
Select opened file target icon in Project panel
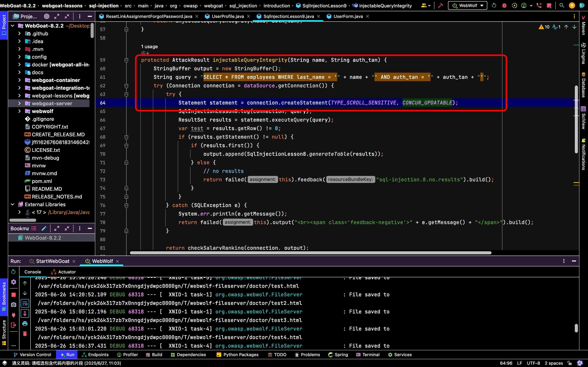pos(46,16)
